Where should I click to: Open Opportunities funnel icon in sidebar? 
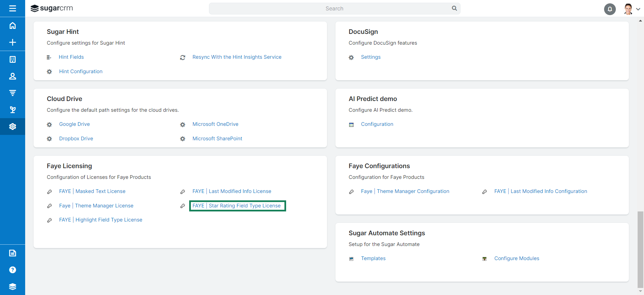coord(12,93)
